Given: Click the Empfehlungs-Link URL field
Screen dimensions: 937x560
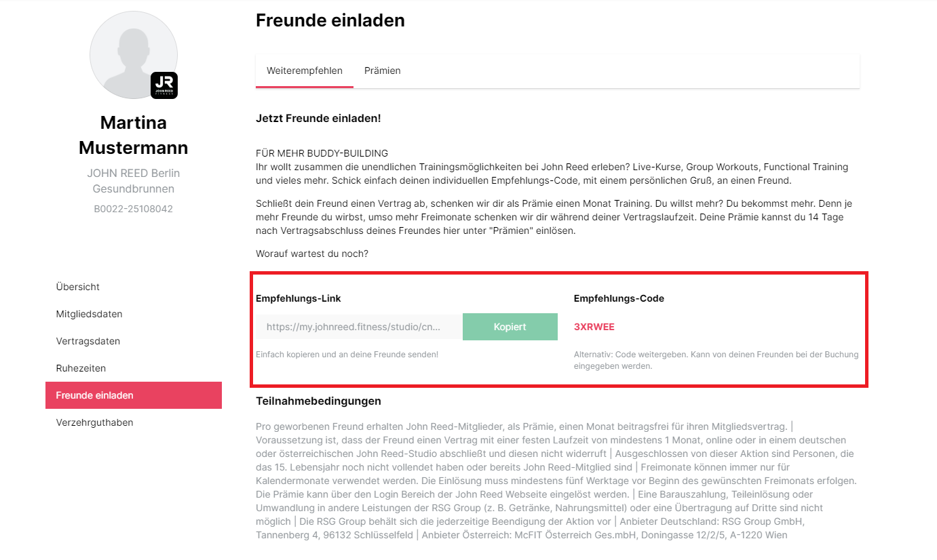Looking at the screenshot, I should [359, 327].
